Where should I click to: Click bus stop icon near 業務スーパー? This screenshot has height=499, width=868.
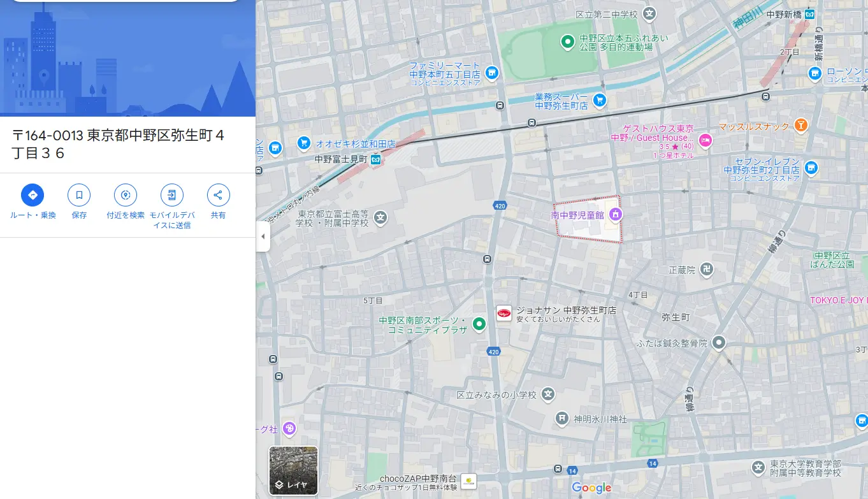point(532,122)
